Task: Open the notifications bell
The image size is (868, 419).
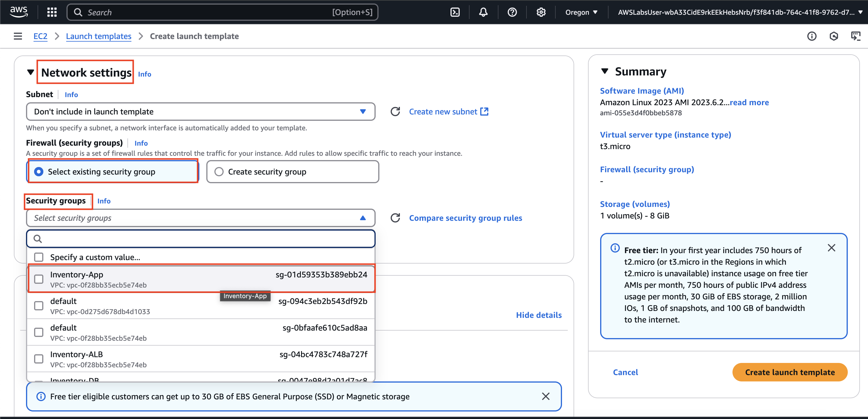Action: (483, 12)
